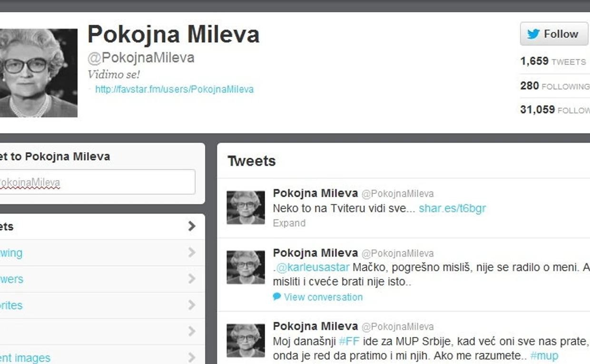Click the speech bubble icon beside View conversation

[x=277, y=297]
